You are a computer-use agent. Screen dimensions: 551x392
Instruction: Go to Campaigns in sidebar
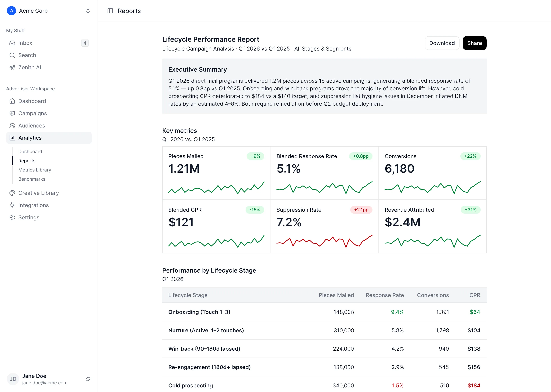pos(49,113)
